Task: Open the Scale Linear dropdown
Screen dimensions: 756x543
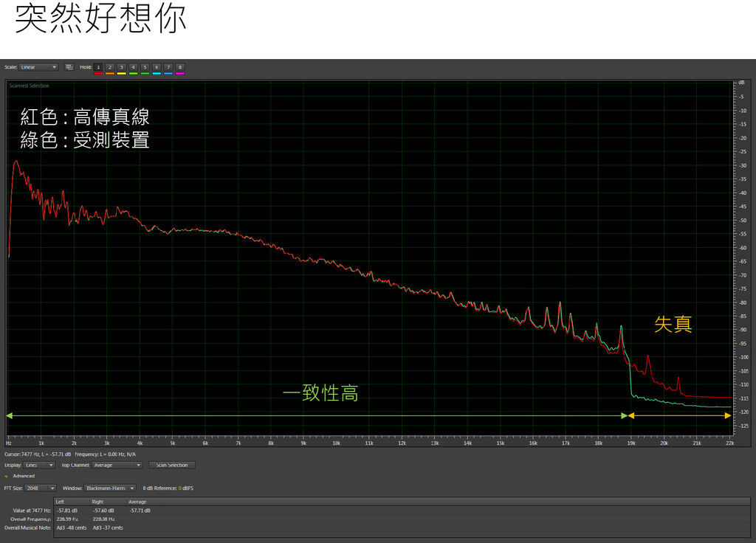Action: (x=38, y=67)
